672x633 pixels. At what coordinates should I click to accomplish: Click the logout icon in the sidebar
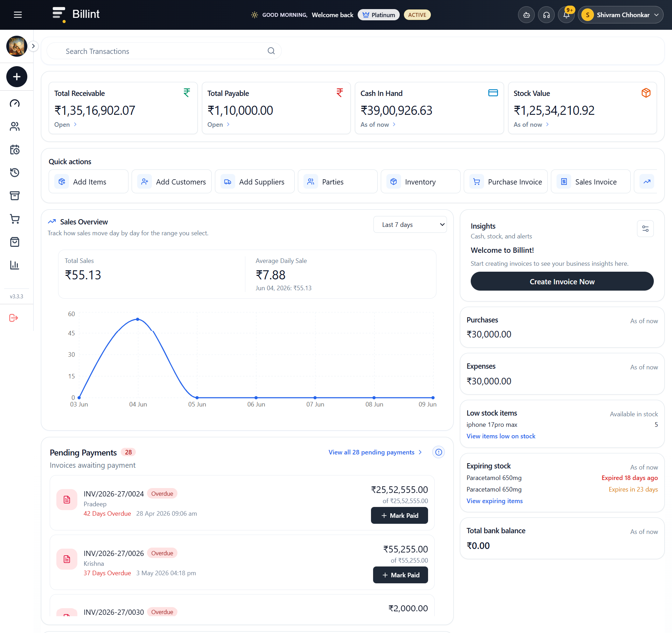tap(14, 318)
